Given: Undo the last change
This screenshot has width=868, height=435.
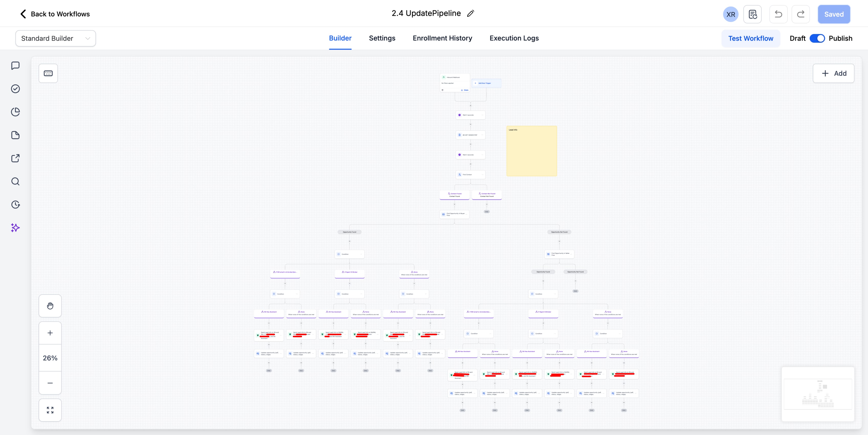Looking at the screenshot, I should pos(778,14).
